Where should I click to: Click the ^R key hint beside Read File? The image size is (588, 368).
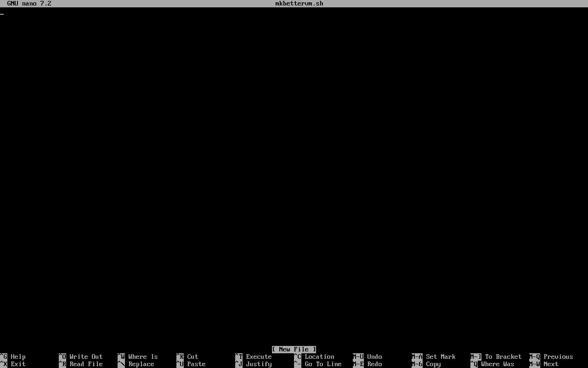click(62, 364)
